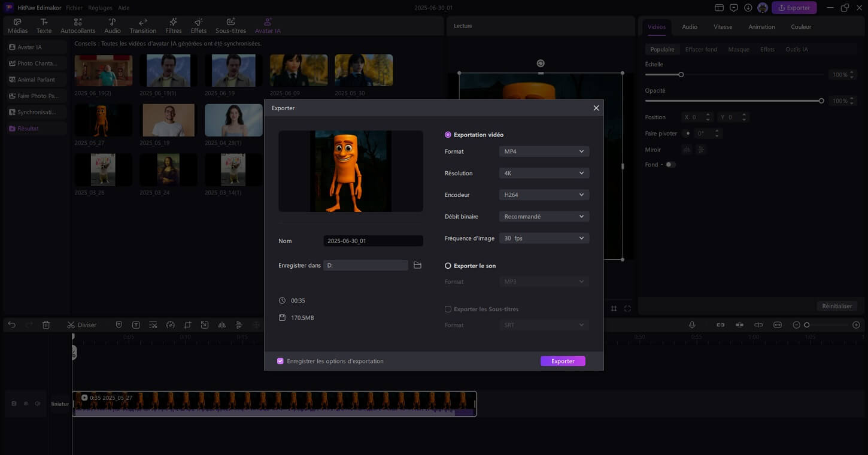Click the Diviser split tool
The image size is (868, 455).
click(x=81, y=325)
